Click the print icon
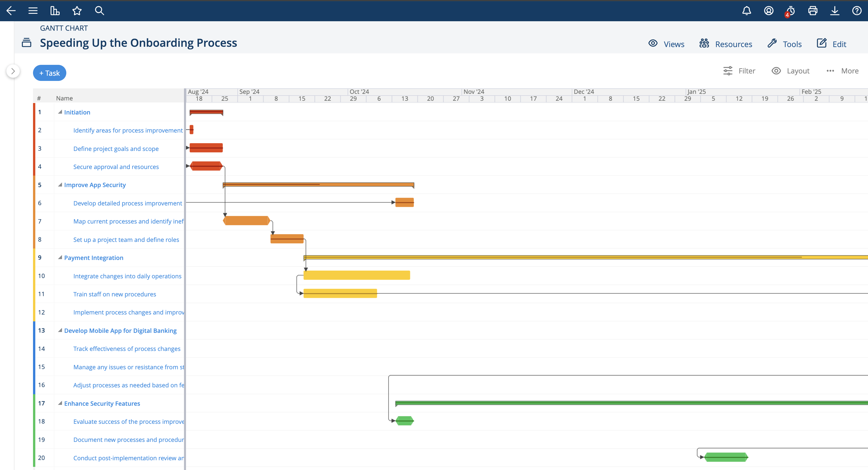This screenshot has width=868, height=470. pos(813,11)
